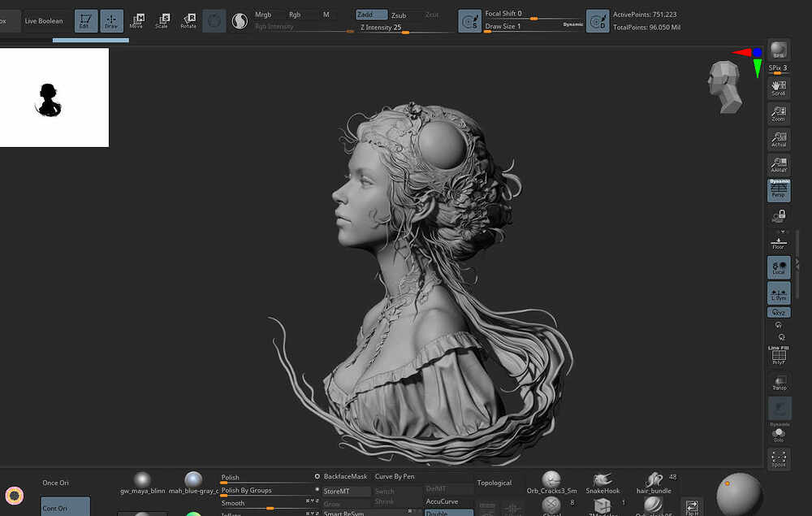Click the D brush-size icon beside ActivePoints
Screen dimensions: 812x516
click(598, 22)
